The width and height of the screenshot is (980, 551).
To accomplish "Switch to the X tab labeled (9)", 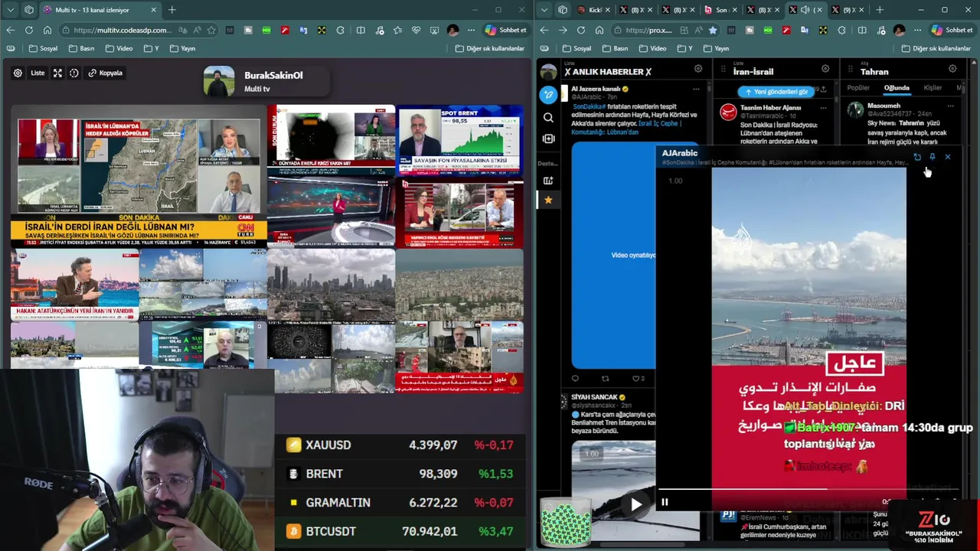I will [x=848, y=10].
